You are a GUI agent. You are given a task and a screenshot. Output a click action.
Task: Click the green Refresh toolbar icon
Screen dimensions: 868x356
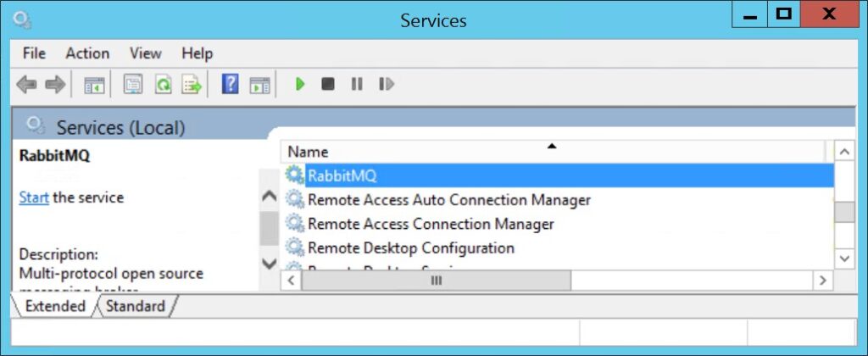pos(163,85)
